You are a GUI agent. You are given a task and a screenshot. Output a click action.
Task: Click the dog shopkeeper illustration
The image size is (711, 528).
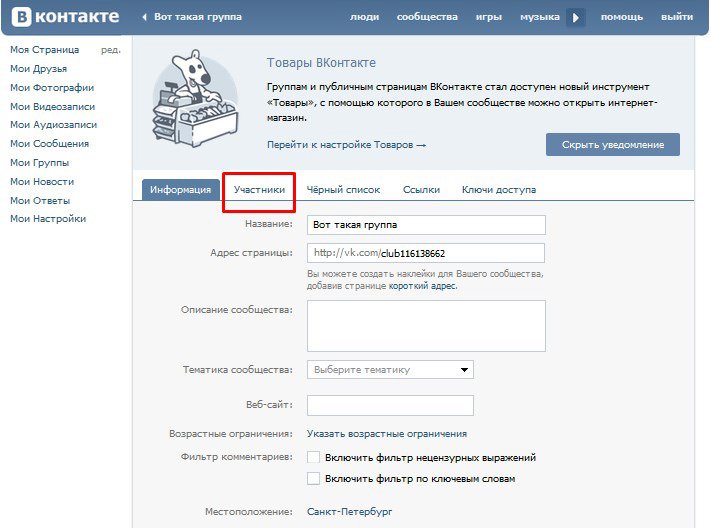(x=195, y=99)
